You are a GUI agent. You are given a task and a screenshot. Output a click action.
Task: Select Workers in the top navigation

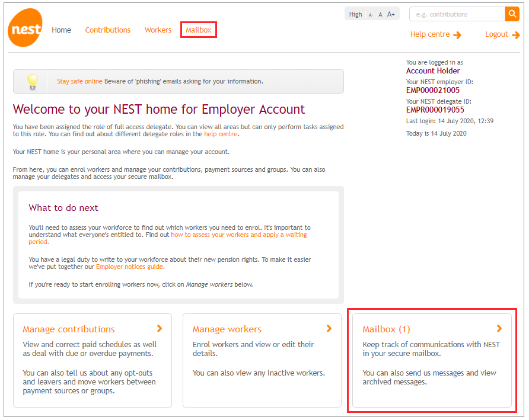click(158, 30)
